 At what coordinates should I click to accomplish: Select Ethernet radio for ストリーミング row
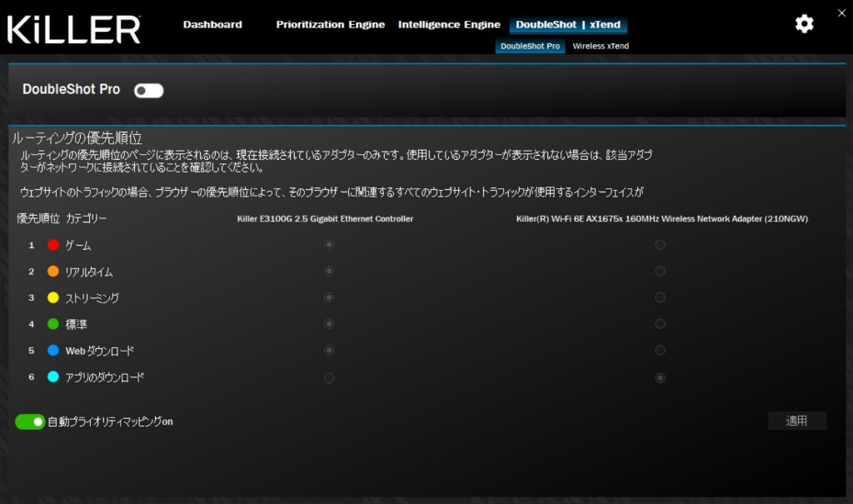[329, 297]
